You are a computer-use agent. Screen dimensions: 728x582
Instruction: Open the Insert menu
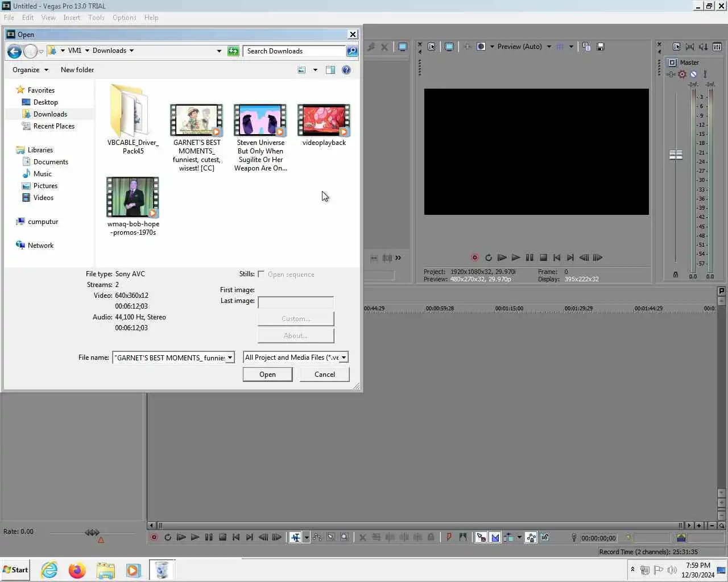[x=72, y=18]
